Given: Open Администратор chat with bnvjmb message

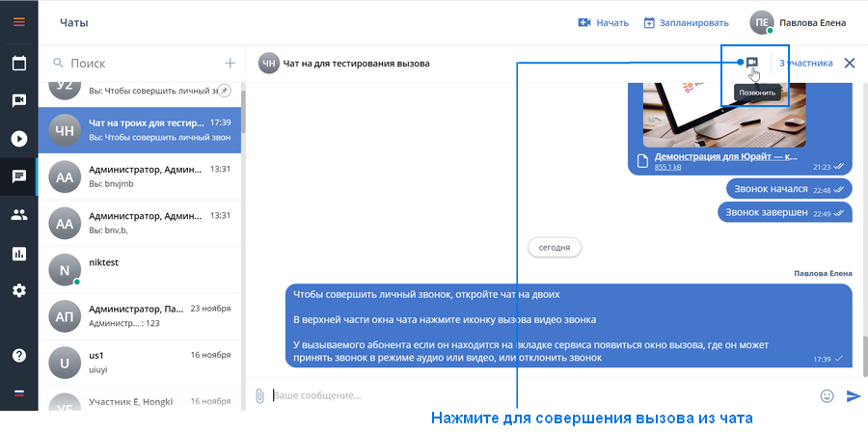Looking at the screenshot, I should pyautogui.click(x=140, y=176).
